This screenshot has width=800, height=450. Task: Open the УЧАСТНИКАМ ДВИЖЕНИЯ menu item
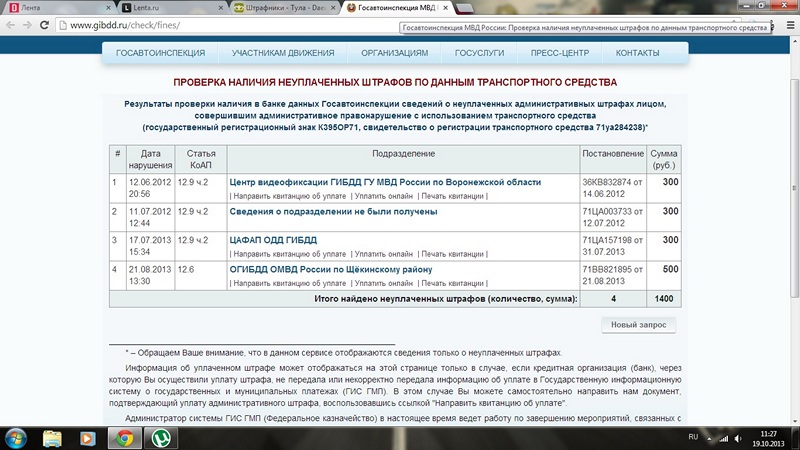point(283,52)
